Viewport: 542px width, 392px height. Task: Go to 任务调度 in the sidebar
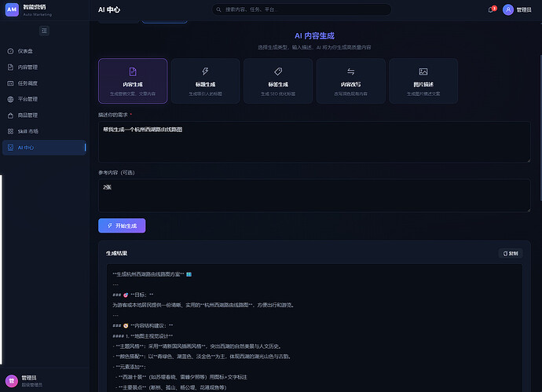tap(44, 83)
